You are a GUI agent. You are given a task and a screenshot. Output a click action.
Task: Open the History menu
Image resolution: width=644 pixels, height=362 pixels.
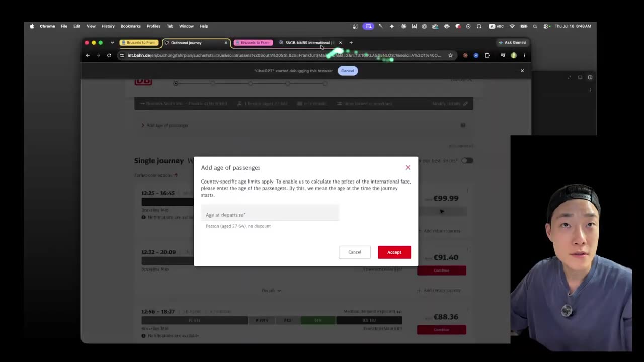tap(108, 26)
